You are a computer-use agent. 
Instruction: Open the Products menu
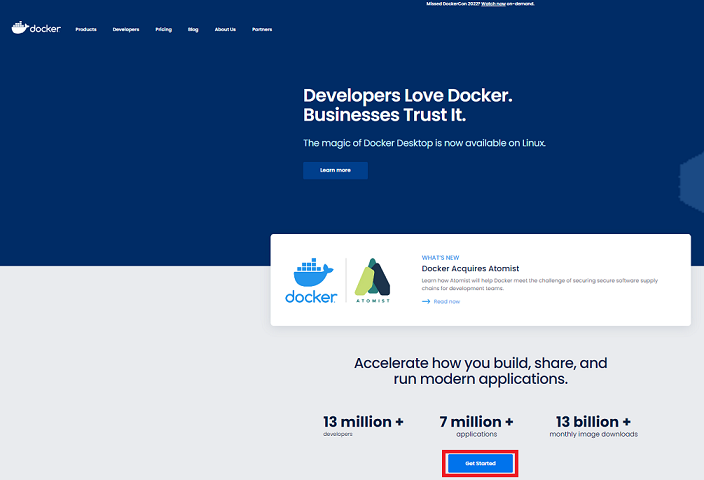click(x=86, y=29)
